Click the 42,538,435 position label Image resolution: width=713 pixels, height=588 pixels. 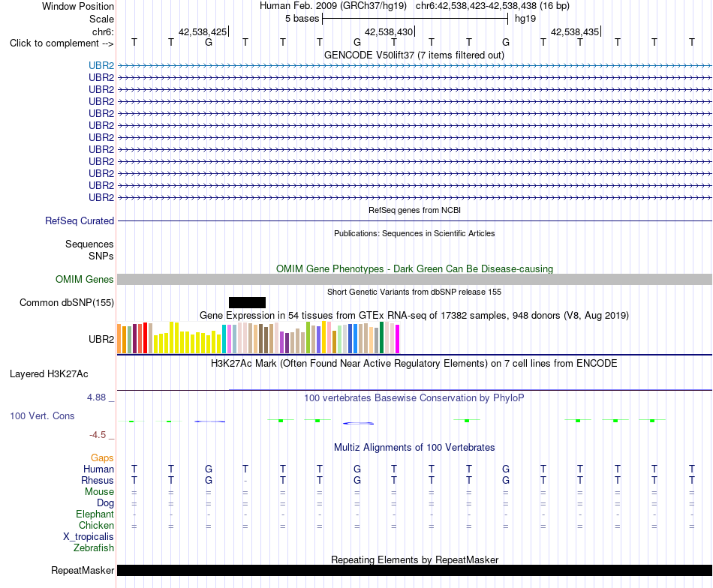(575, 31)
